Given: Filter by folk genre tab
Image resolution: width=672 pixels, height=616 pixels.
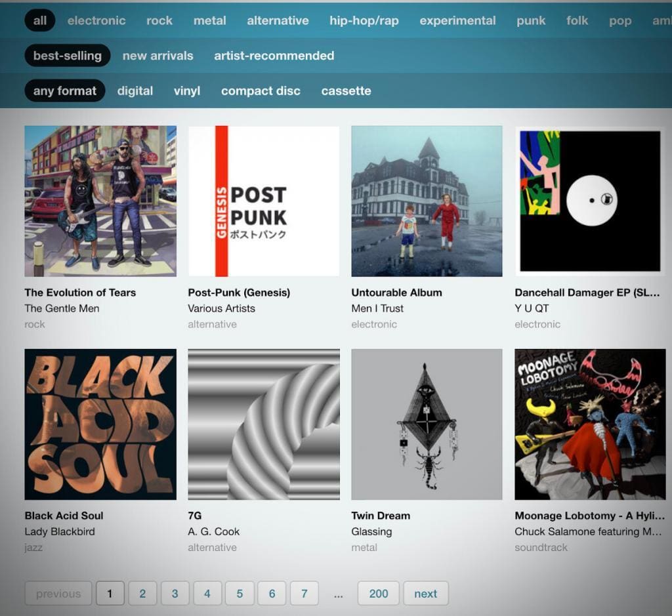Looking at the screenshot, I should point(577,20).
